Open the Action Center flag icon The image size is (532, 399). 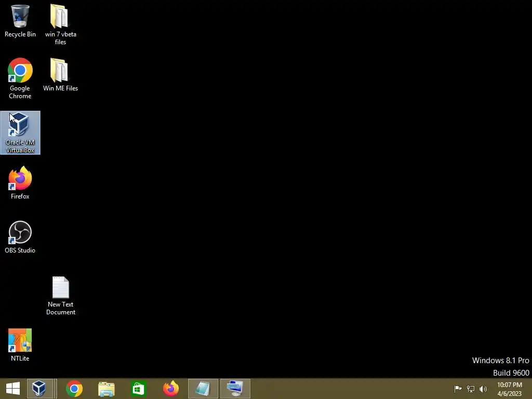[x=458, y=389]
